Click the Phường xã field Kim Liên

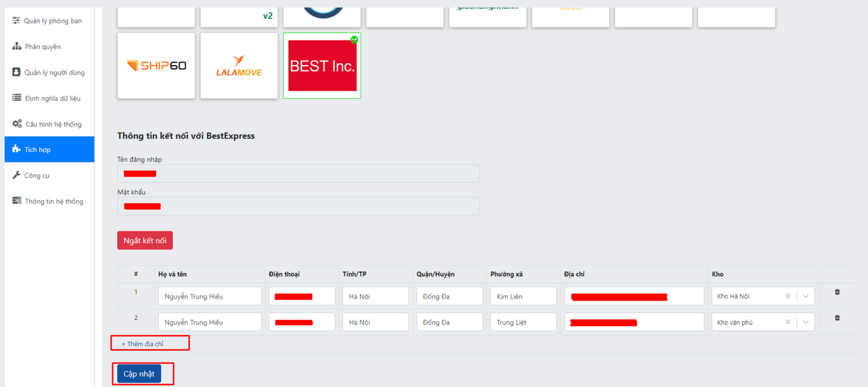523,296
